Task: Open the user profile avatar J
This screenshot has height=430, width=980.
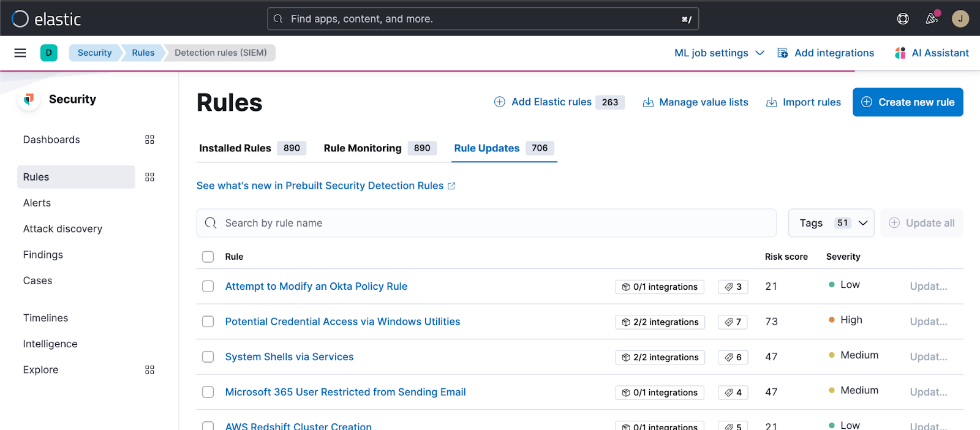Action: click(x=960, y=19)
